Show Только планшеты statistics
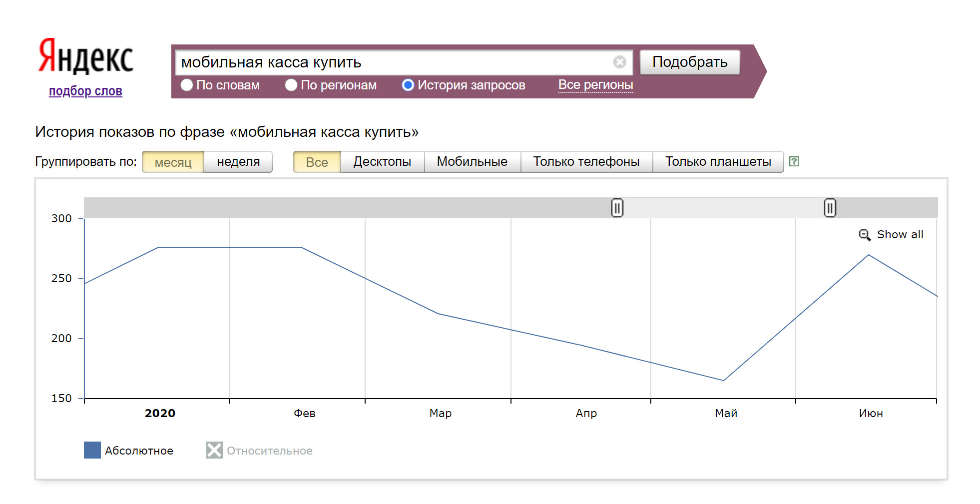Viewport: 980px width, 504px height. point(718,162)
